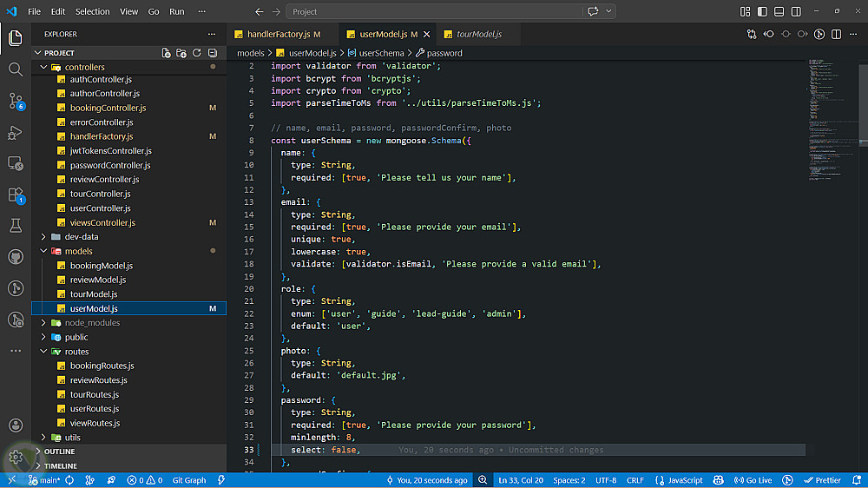Open the Extensions view
Image resolution: width=868 pixels, height=488 pixels.
[x=16, y=195]
